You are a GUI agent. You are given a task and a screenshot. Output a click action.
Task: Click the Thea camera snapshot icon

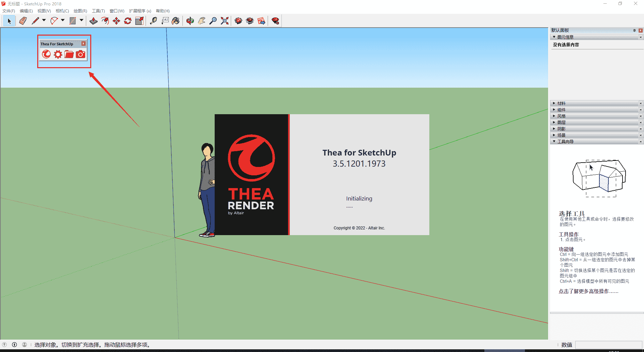(x=80, y=54)
